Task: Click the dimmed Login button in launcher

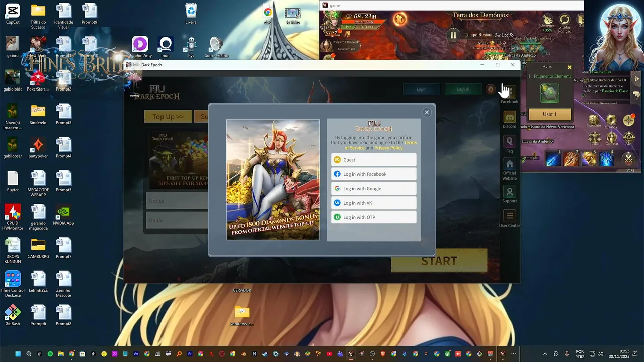Action: click(x=422, y=89)
